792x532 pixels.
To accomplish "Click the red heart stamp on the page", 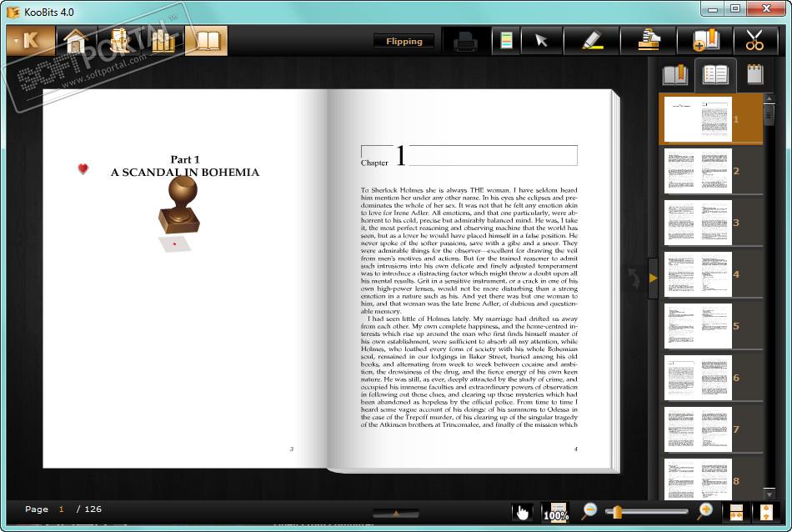I will click(83, 168).
